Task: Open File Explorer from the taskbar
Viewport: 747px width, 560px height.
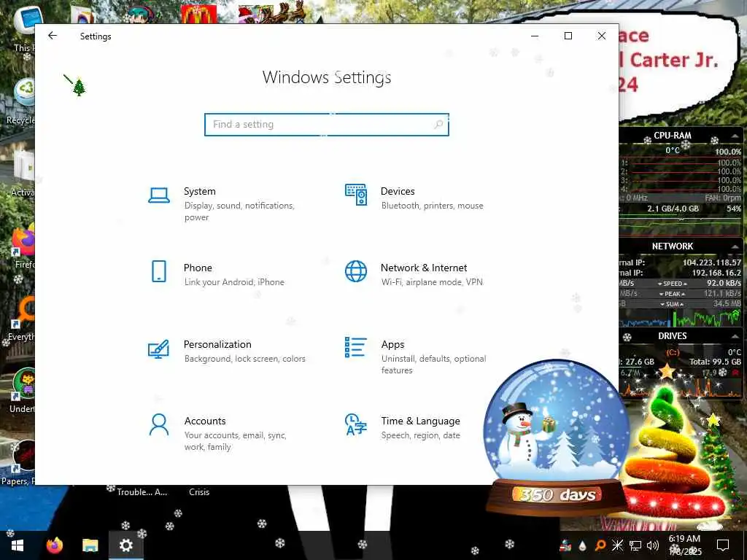Action: [x=90, y=545]
